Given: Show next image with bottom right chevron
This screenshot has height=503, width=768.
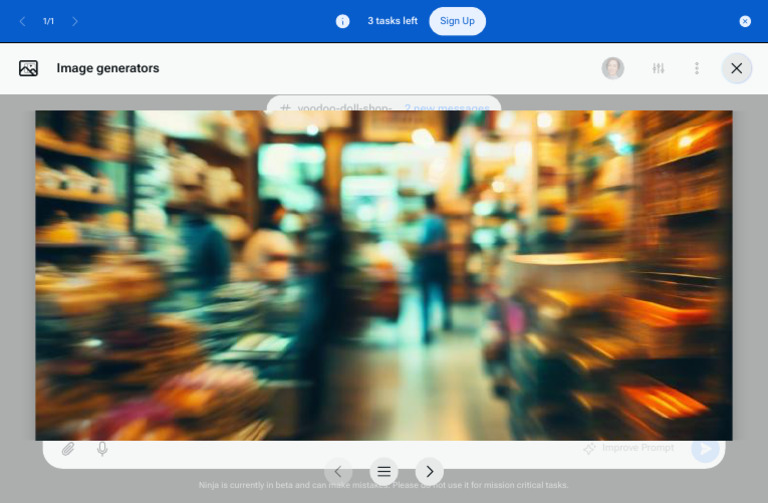Looking at the screenshot, I should tap(429, 471).
